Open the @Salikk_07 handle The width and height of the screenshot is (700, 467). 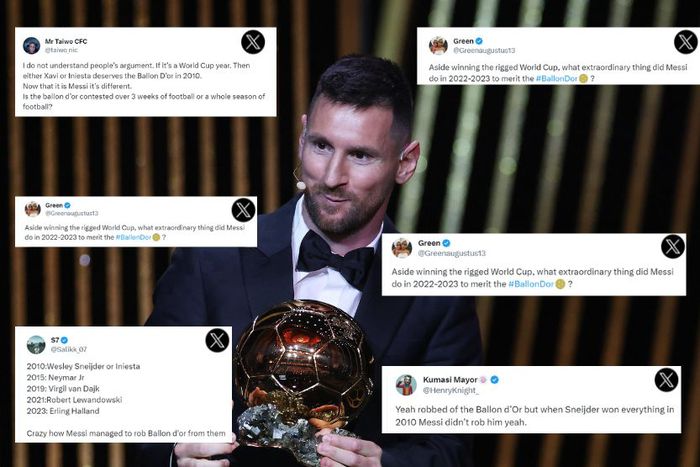(69, 350)
